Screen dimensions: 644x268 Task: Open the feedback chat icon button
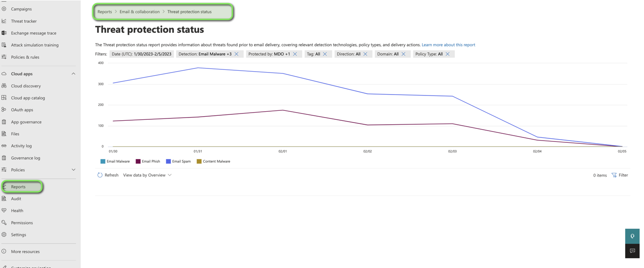632,251
